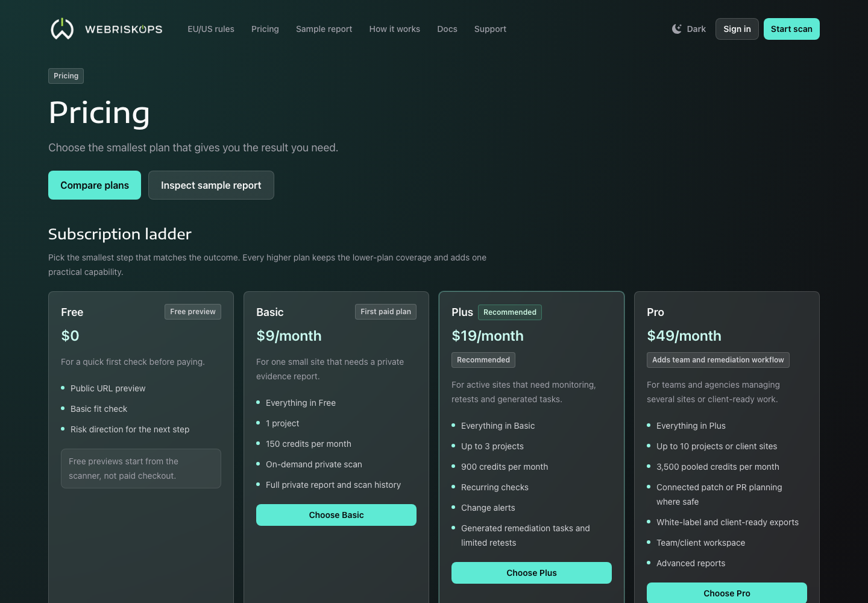Click 'Generated remediation tasks and limited retests'
This screenshot has width=868, height=603.
point(526,535)
